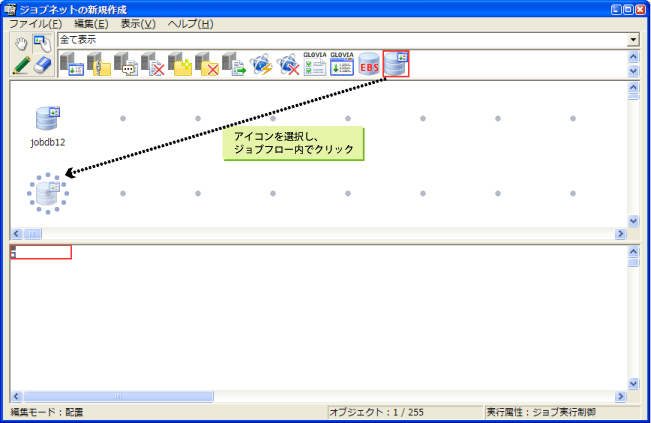
Task: Select the EBS database job icon
Action: pyautogui.click(x=369, y=64)
